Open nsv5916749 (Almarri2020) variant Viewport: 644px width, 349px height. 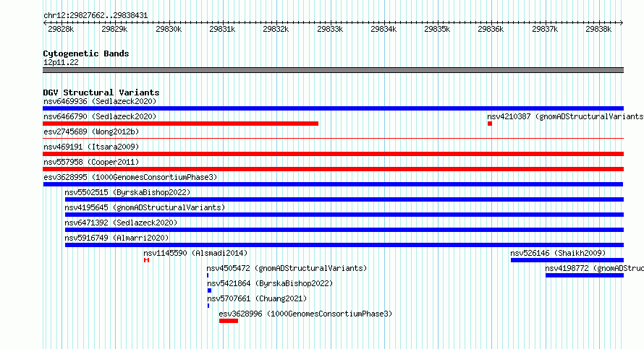point(116,238)
